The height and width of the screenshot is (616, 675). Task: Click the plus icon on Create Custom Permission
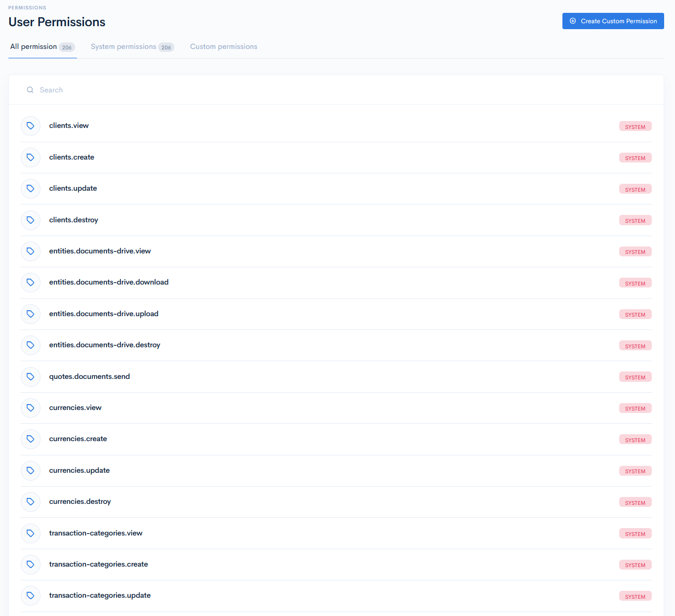pos(573,21)
